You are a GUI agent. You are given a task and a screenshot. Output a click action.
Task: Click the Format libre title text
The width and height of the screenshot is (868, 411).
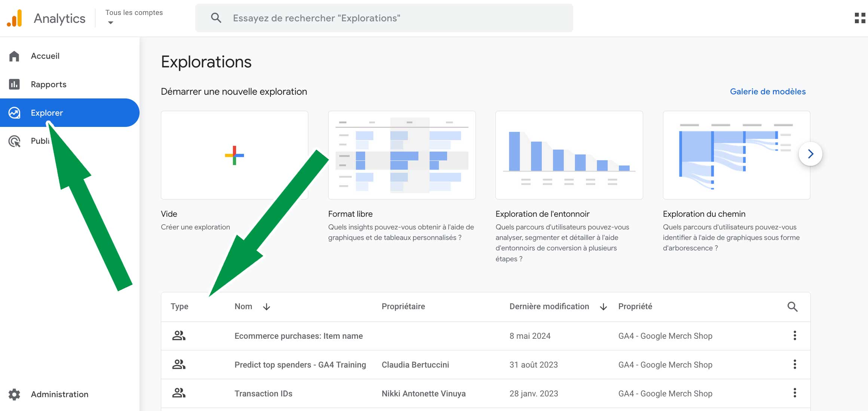click(350, 214)
